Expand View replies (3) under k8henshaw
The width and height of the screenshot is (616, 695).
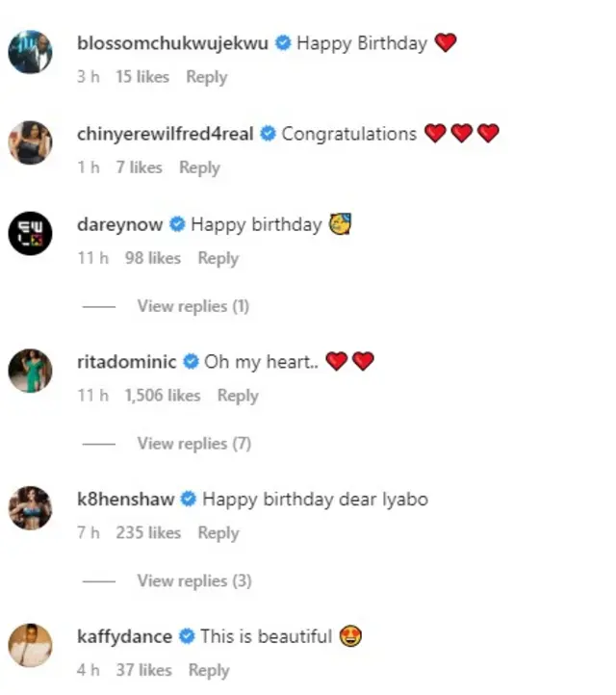(x=193, y=580)
